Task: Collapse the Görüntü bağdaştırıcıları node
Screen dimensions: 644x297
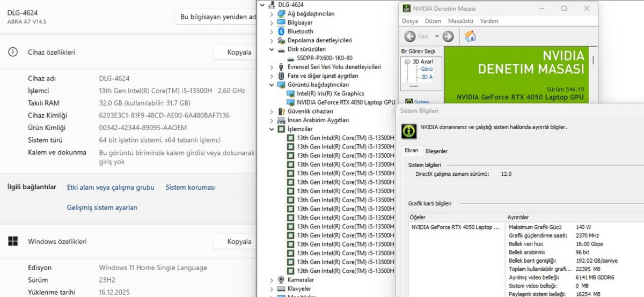Action: coord(272,85)
